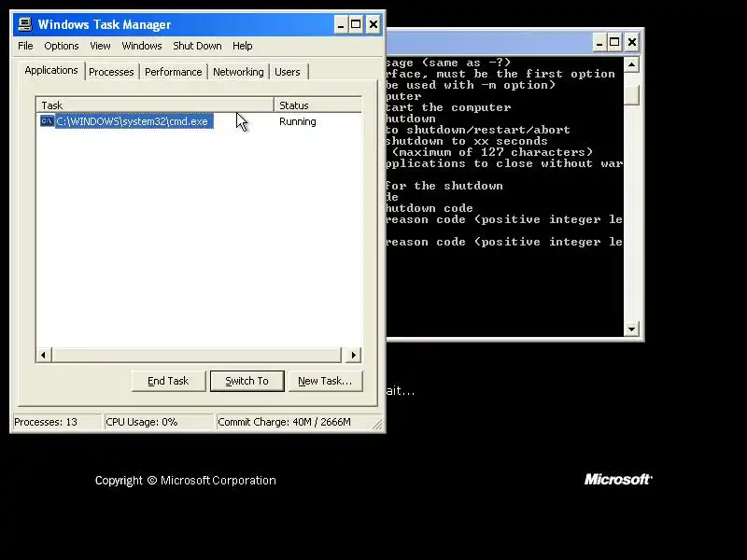Close the Windows Task Manager window

[373, 24]
